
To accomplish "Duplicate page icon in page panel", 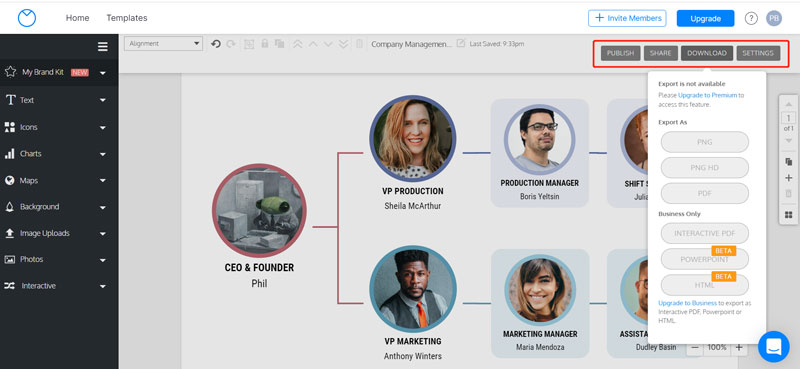I will click(788, 162).
